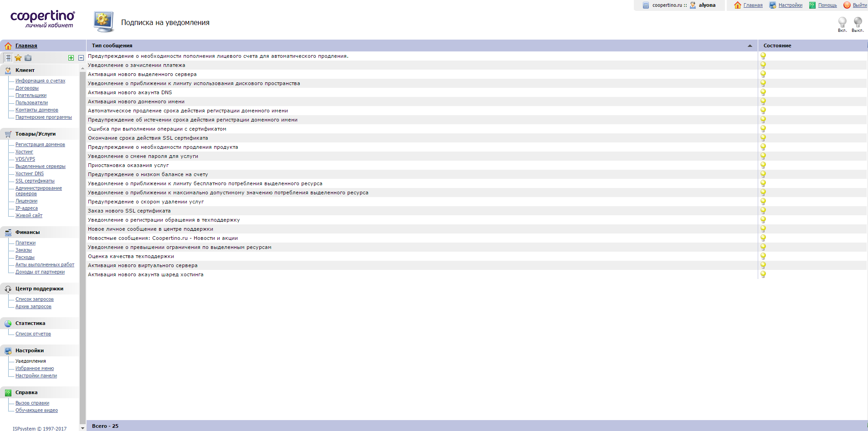Click the notifications page monitor icon in the header
Viewport: 868px width, 431px height.
pos(103,22)
